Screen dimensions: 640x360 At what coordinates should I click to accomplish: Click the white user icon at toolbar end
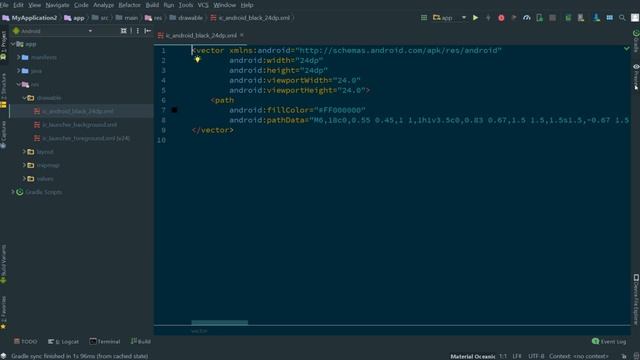coord(635,18)
